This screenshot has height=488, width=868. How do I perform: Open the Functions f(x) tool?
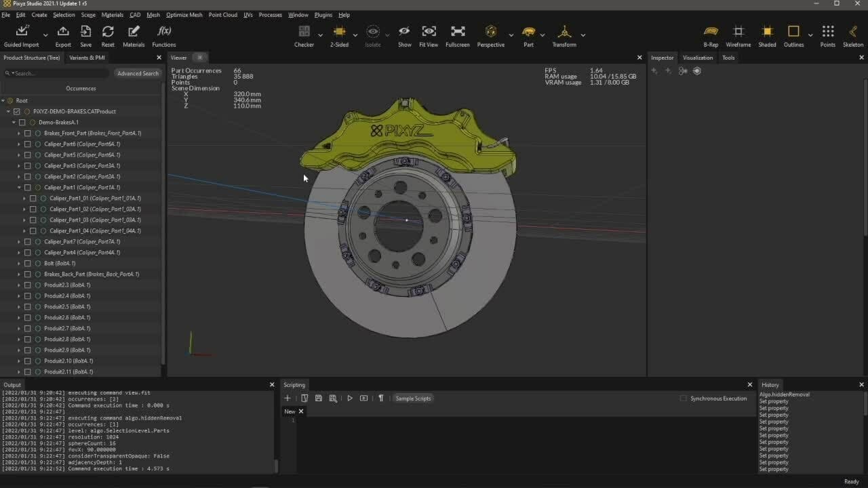(164, 31)
